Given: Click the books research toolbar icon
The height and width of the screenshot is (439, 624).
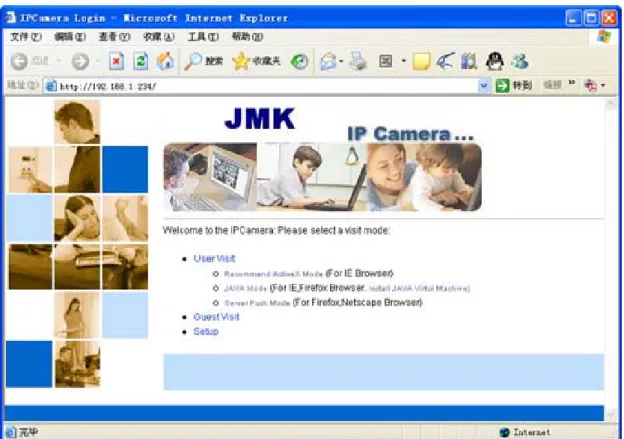Looking at the screenshot, I should point(469,61).
